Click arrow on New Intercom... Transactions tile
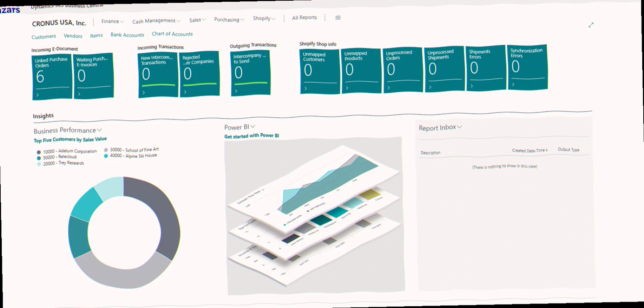Viewport: 644px width, 308px height. (x=143, y=93)
